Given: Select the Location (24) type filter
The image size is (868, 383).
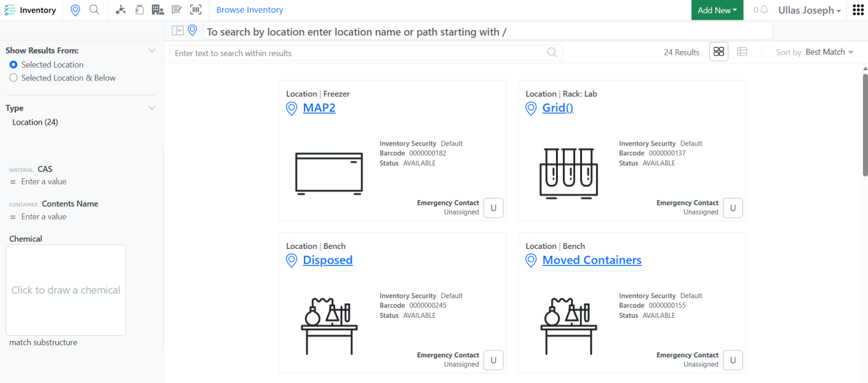Looking at the screenshot, I should 35,122.
